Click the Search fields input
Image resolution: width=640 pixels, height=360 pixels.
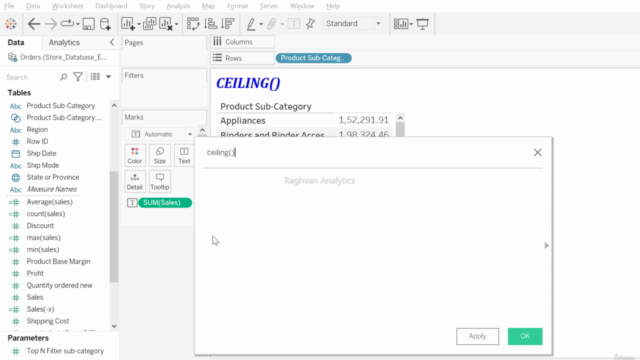click(x=31, y=77)
